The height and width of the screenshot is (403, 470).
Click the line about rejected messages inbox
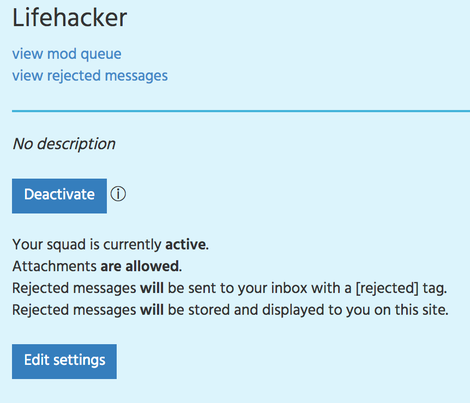click(x=230, y=288)
